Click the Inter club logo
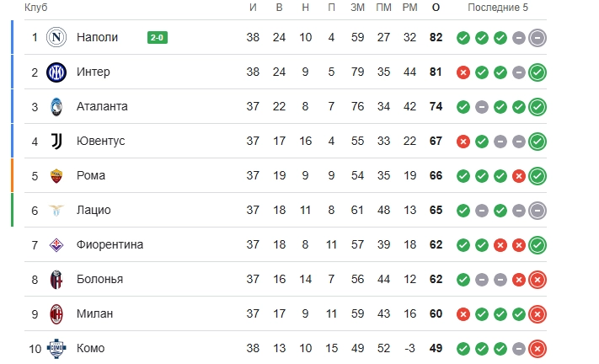Viewport: 599px width, 364px height. point(56,72)
